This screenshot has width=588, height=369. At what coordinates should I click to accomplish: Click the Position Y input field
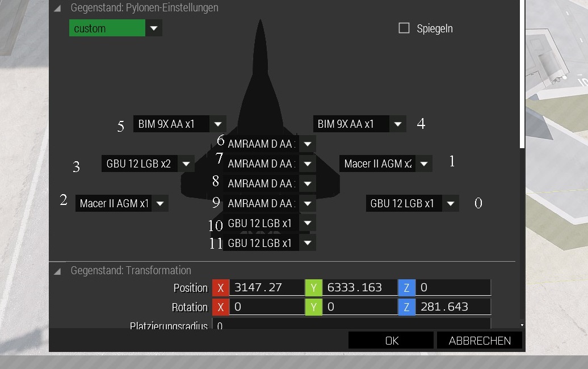point(360,288)
